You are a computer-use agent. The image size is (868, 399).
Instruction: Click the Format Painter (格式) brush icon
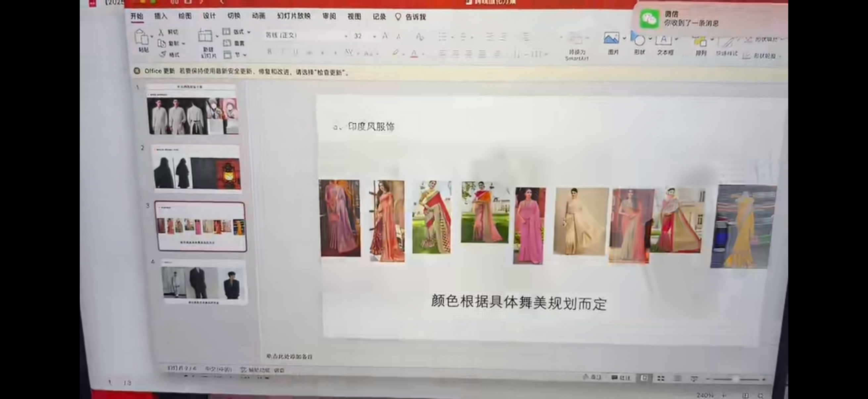click(x=163, y=54)
